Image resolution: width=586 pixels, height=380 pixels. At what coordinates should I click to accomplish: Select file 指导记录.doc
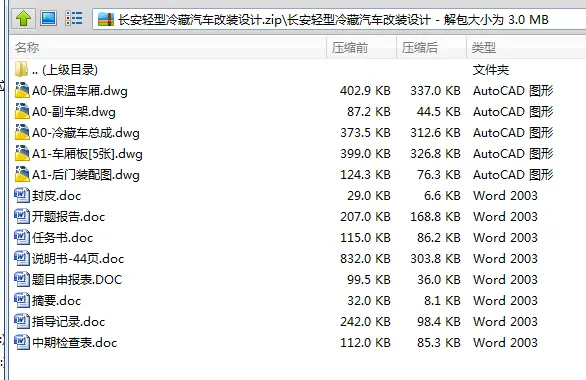68,321
